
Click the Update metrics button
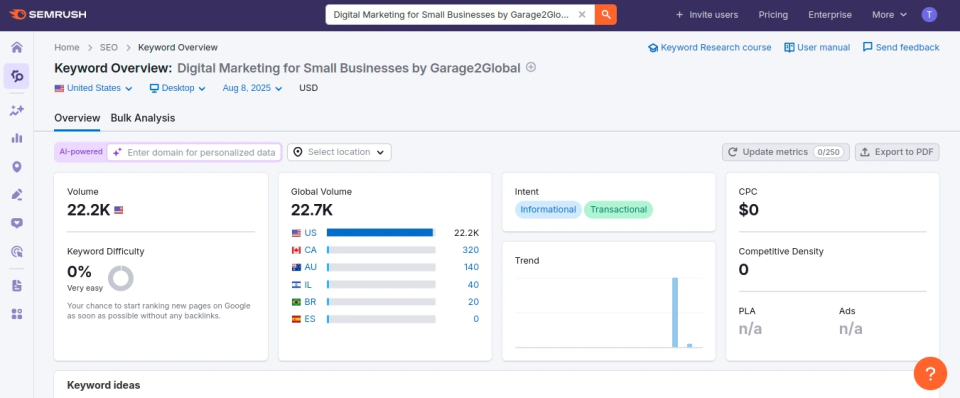(x=786, y=152)
